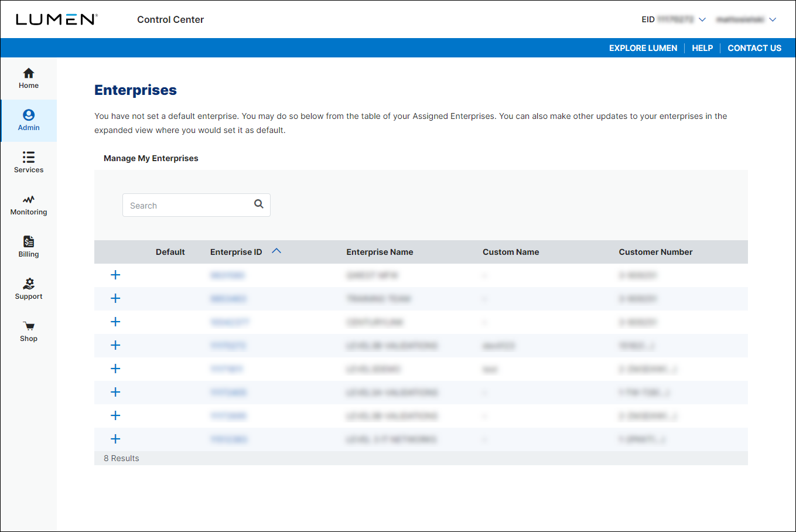Open the Admin section in sidebar
Screen dimensions: 796x532
29,121
